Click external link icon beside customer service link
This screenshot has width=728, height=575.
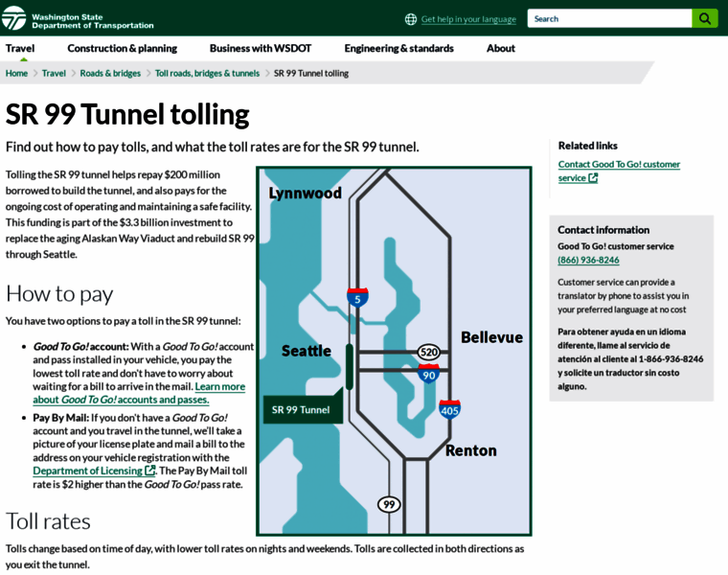tap(593, 178)
